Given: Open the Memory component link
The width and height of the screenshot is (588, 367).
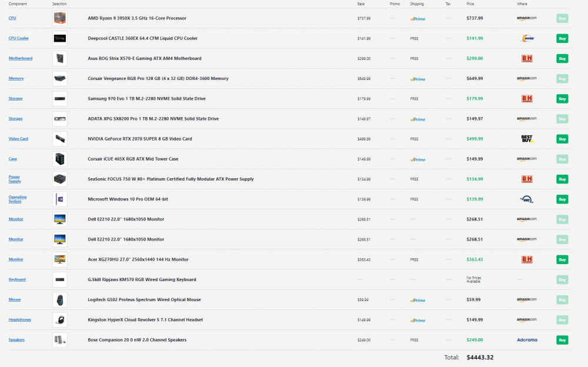Looking at the screenshot, I should (x=16, y=78).
